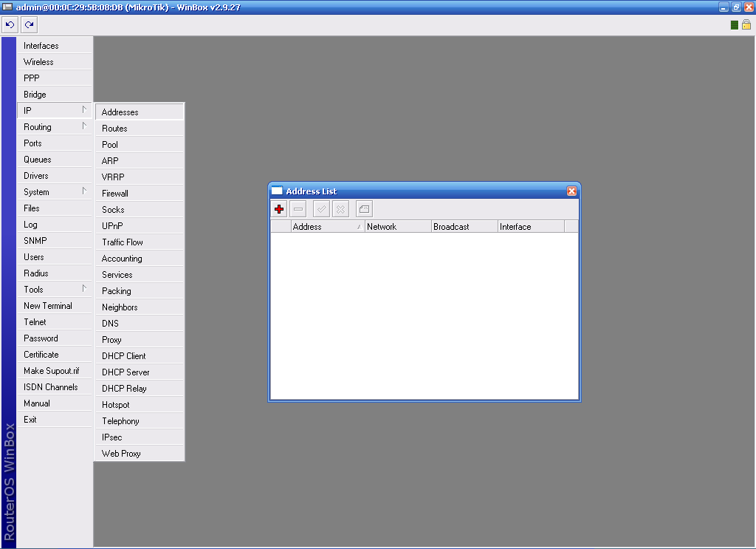Select Make Supout.rif in the menu
Screen dimensions: 756x549
pyautogui.click(x=55, y=371)
